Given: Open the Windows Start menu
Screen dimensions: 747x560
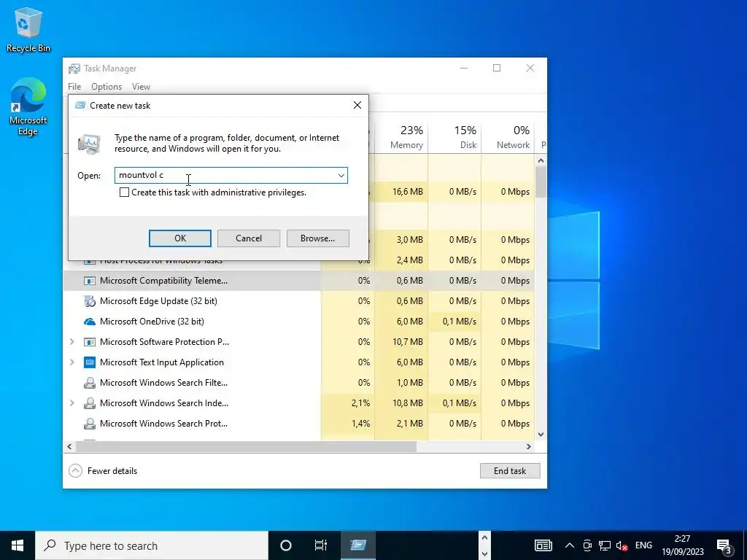Looking at the screenshot, I should pyautogui.click(x=18, y=545).
